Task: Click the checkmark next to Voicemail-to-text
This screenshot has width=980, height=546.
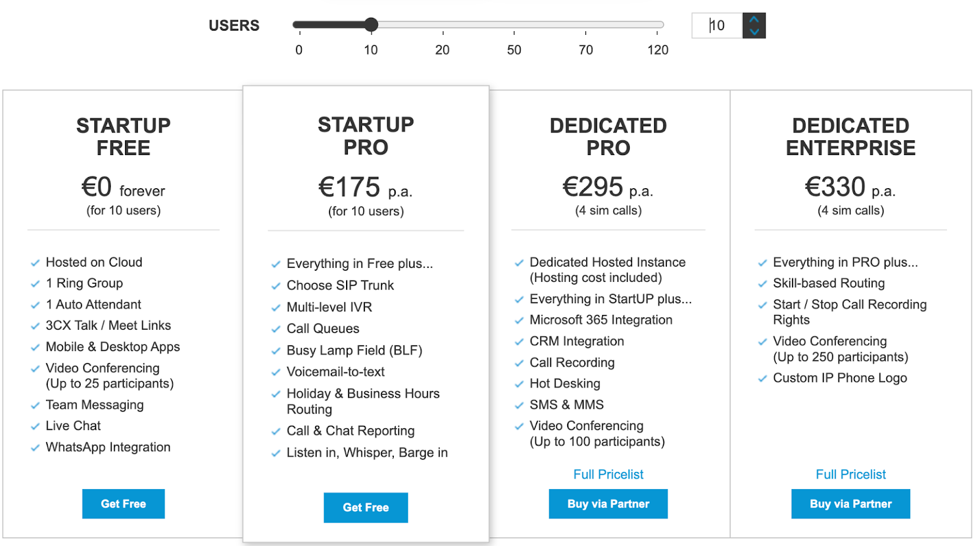Action: (276, 373)
